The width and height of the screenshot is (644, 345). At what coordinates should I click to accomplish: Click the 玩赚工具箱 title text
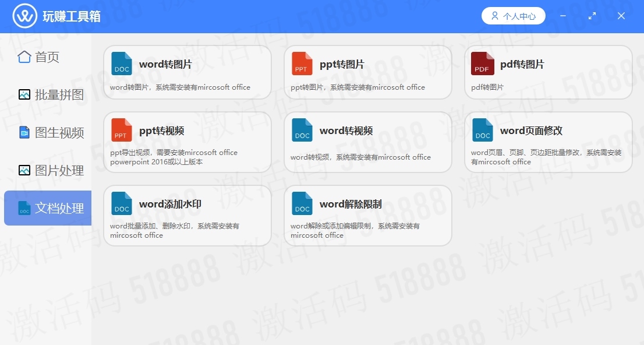(72, 16)
